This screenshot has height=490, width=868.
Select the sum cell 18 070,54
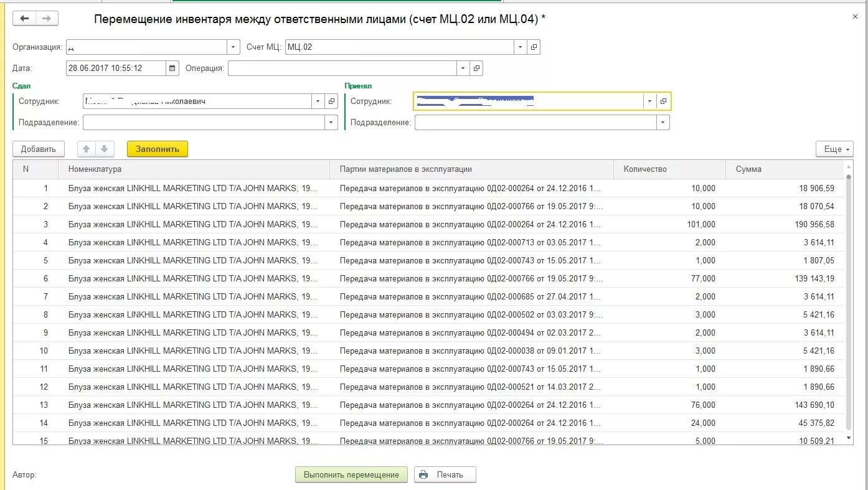(785, 206)
